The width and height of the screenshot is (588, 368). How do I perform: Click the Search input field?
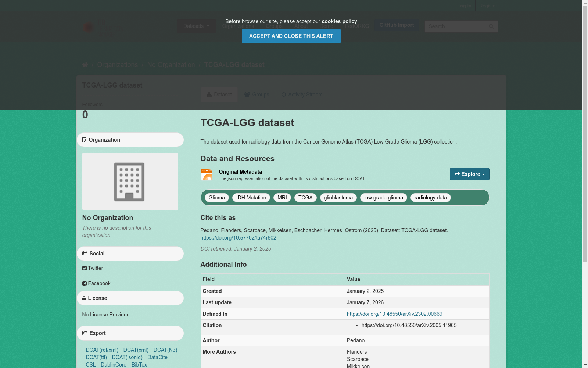click(x=456, y=26)
